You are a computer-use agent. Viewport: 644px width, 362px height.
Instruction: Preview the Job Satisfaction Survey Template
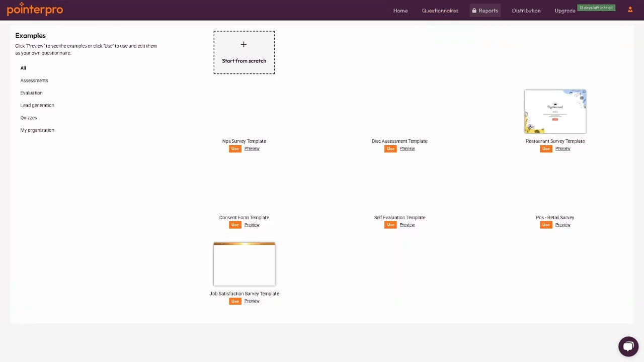click(x=252, y=301)
